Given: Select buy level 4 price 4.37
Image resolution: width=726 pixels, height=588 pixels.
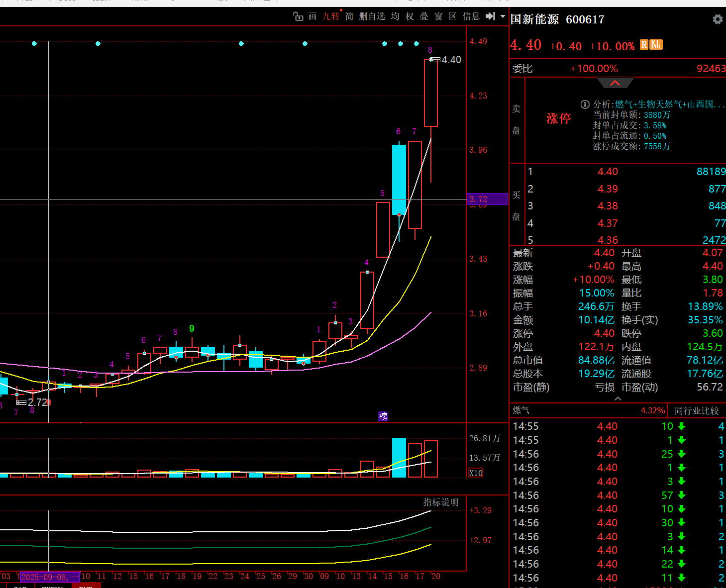Looking at the screenshot, I should tap(608, 223).
